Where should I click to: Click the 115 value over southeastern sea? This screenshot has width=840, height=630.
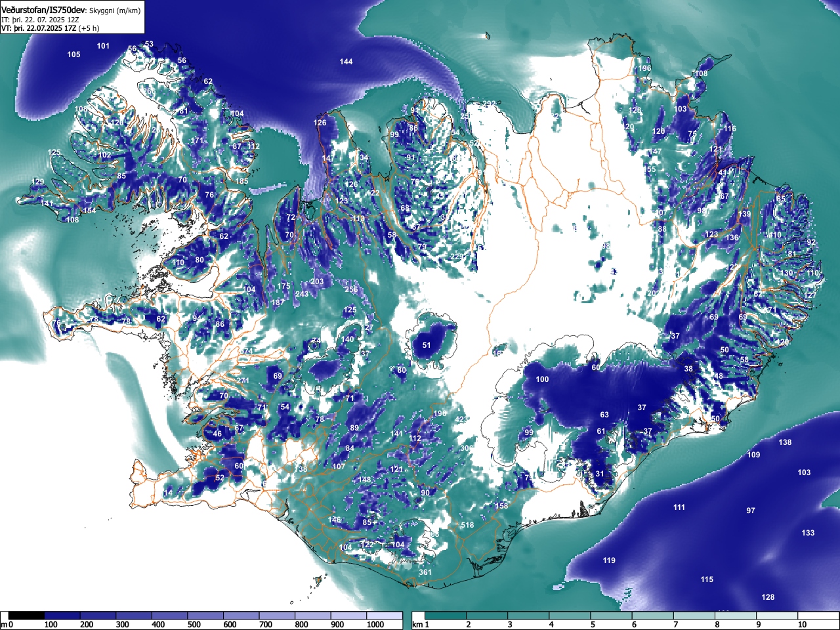[707, 579]
